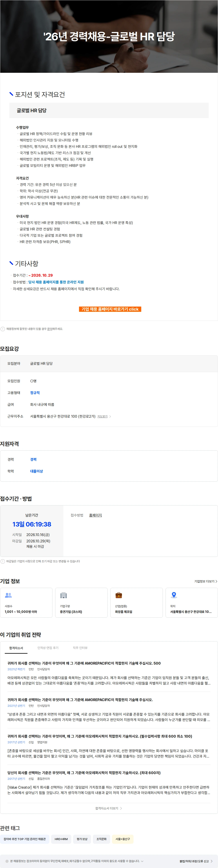Viewport: 218px width, 868px height.
Task: Click the HRD·HRM tag
Action: click(61, 839)
